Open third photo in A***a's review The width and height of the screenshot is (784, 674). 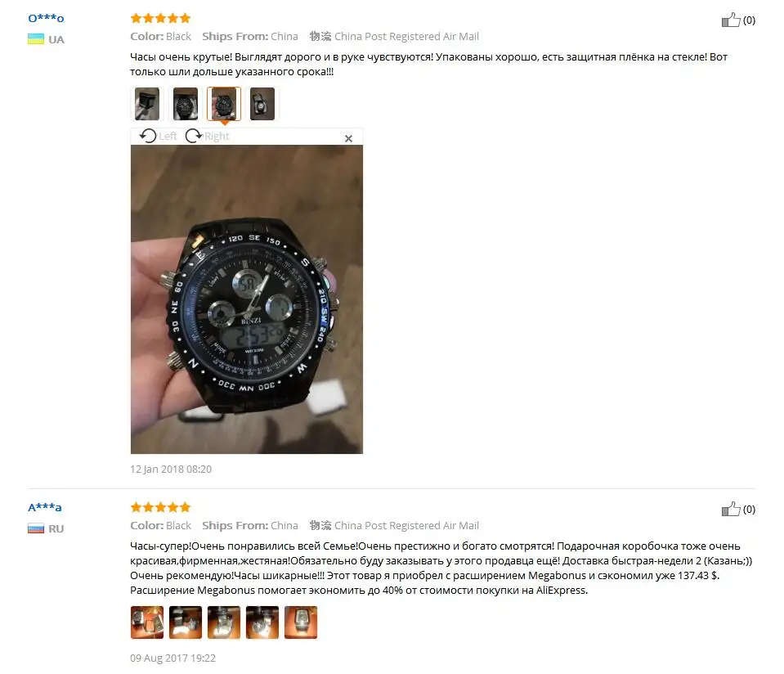(224, 622)
